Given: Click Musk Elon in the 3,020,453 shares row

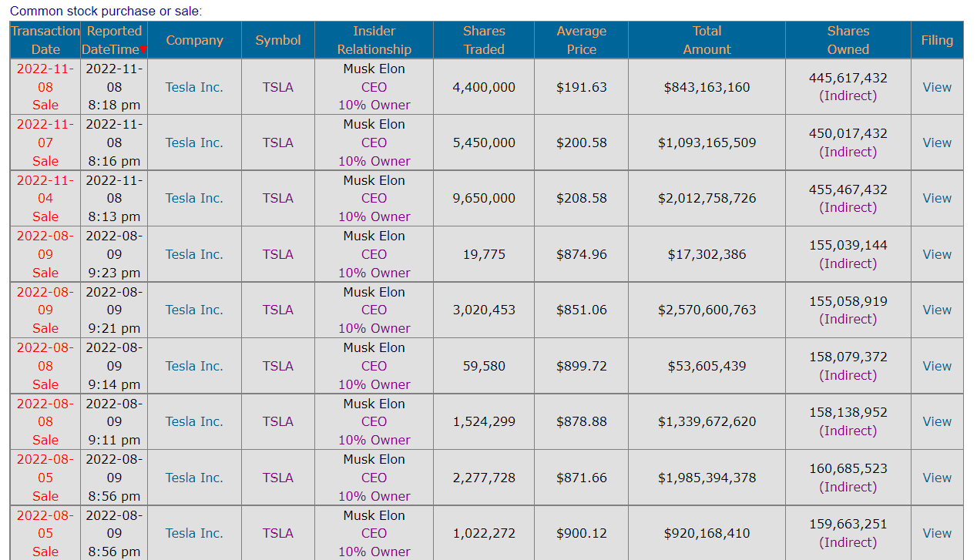Looking at the screenshot, I should tap(374, 292).
